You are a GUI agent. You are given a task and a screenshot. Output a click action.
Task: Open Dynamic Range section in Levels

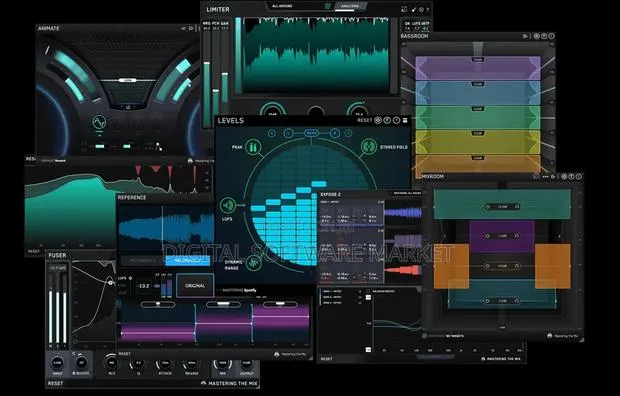tap(254, 262)
